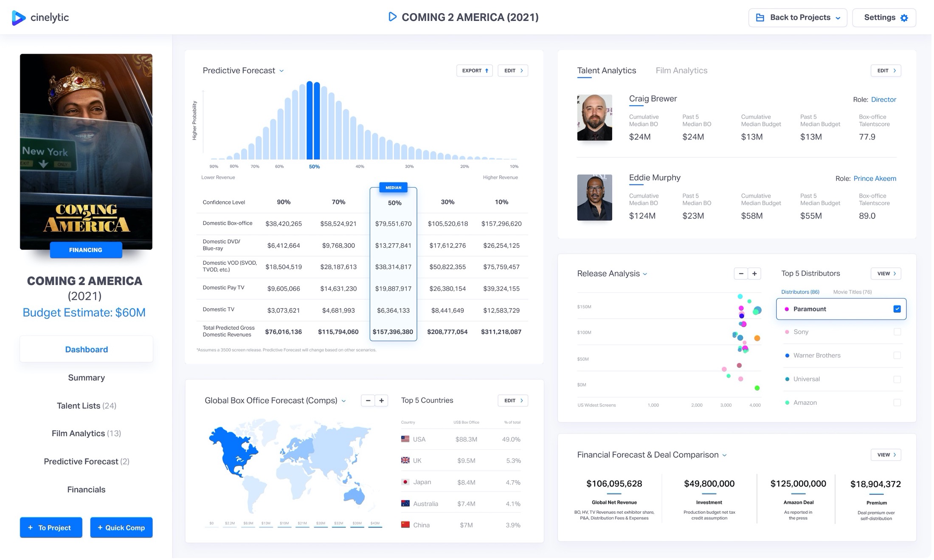Select the Distributors (86) tab

pyautogui.click(x=800, y=292)
